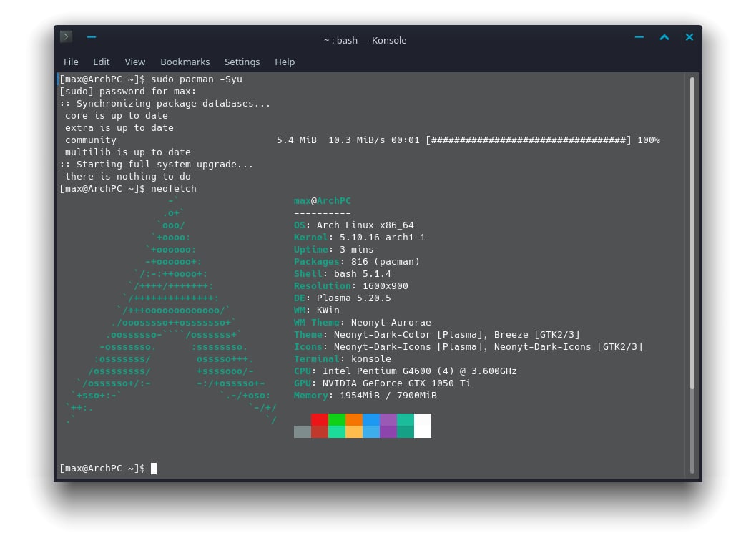Click the 'DE: Plasma 5.20.5' line

pyautogui.click(x=343, y=298)
